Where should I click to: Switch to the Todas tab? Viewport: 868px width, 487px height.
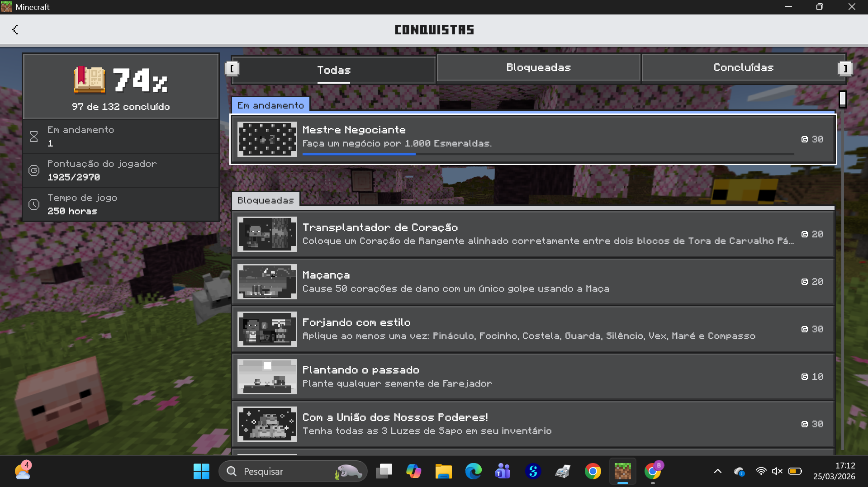[x=334, y=70]
